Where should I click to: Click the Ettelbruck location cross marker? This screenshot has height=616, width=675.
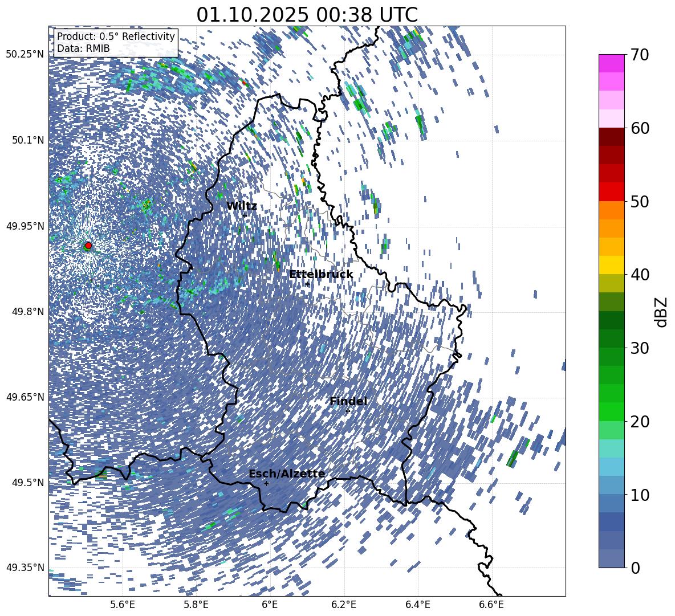[307, 284]
